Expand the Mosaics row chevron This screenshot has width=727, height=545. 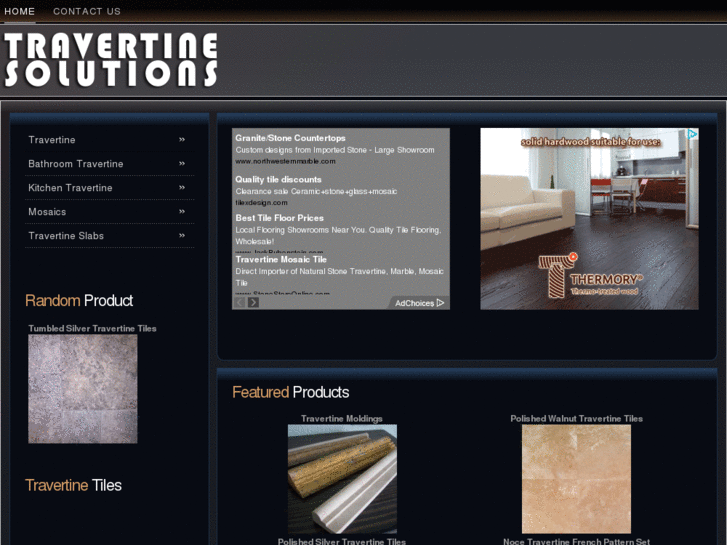coord(182,212)
